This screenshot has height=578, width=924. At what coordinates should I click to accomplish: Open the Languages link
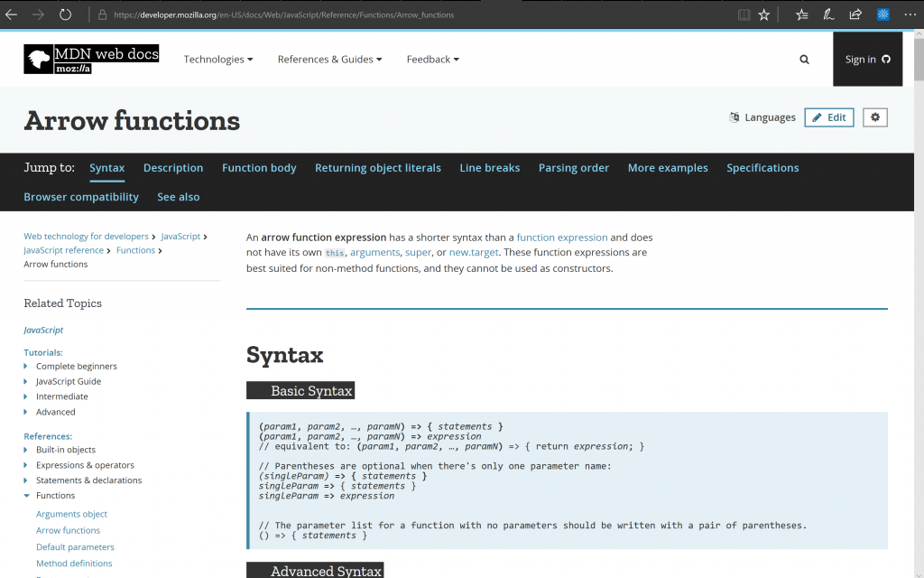pos(770,117)
